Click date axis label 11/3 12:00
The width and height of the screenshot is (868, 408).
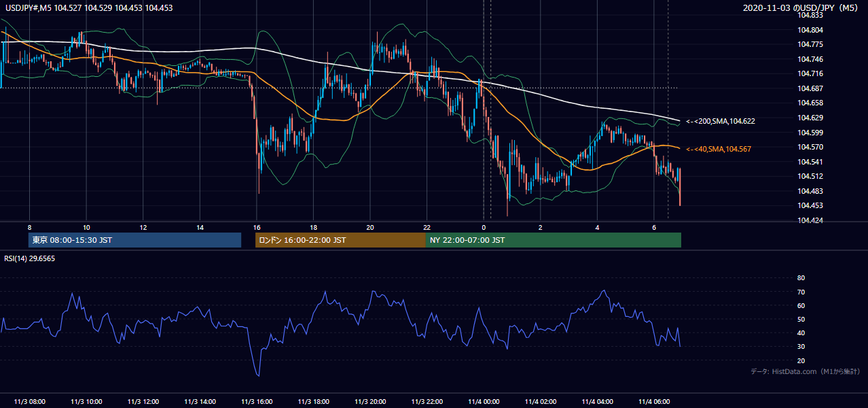(143, 402)
